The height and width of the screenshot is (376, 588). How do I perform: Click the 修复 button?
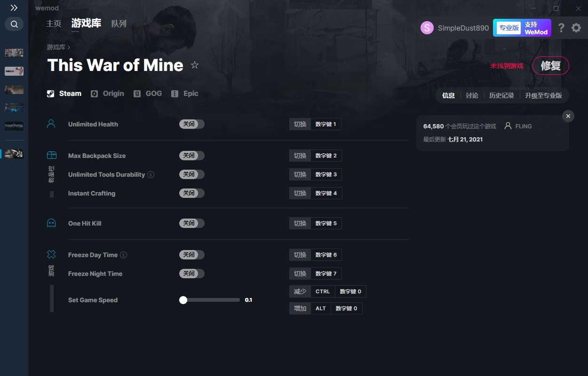click(x=550, y=66)
